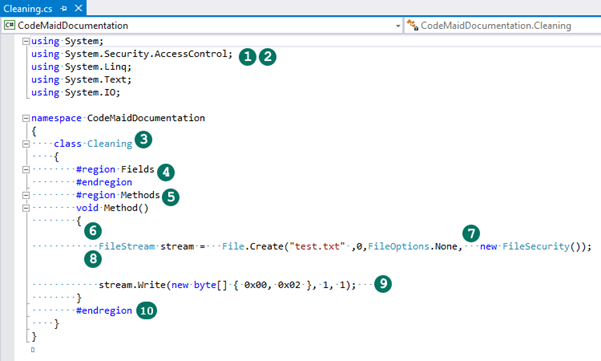Click the 'using System;' line
The width and height of the screenshot is (601, 361).
67,41
